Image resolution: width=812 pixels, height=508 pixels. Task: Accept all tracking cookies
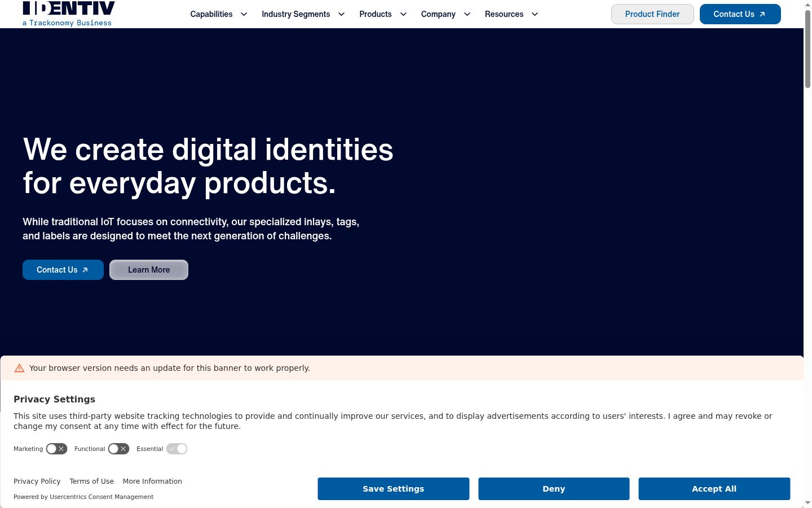point(714,489)
